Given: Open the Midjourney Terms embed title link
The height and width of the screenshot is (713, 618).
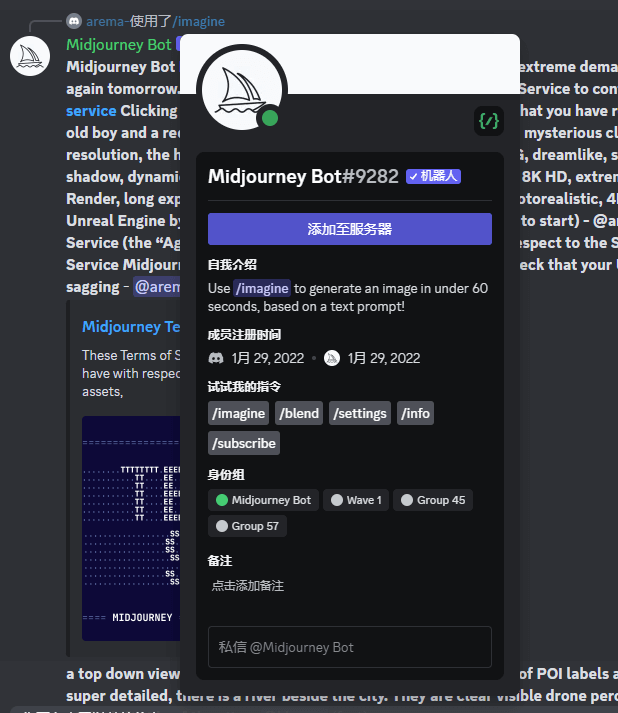Looking at the screenshot, I should point(131,326).
